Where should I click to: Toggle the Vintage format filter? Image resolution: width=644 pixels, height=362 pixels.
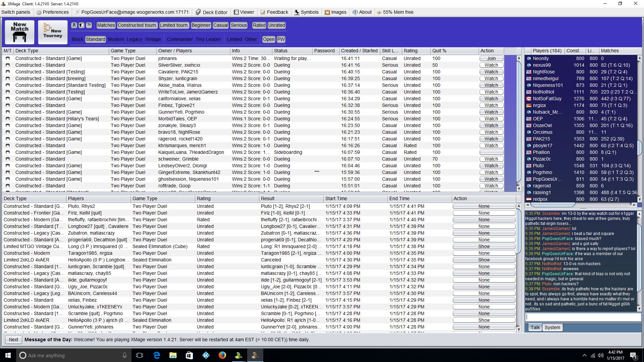point(153,39)
